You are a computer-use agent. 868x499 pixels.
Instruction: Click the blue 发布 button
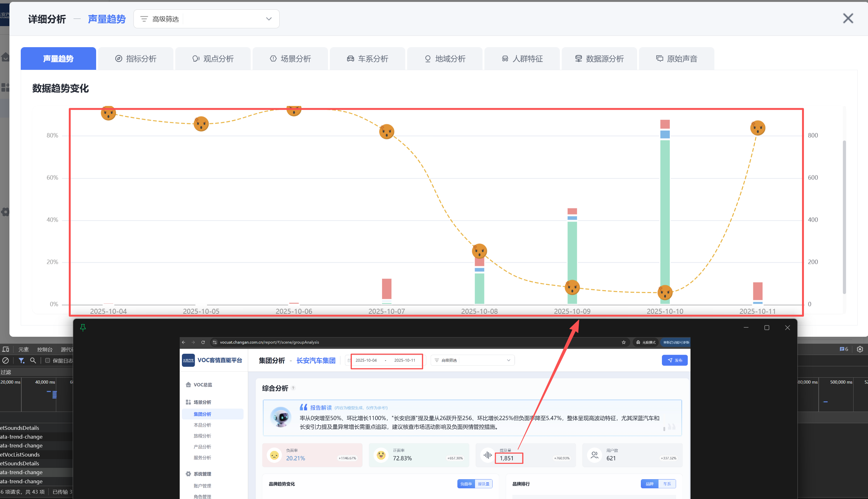tap(674, 360)
